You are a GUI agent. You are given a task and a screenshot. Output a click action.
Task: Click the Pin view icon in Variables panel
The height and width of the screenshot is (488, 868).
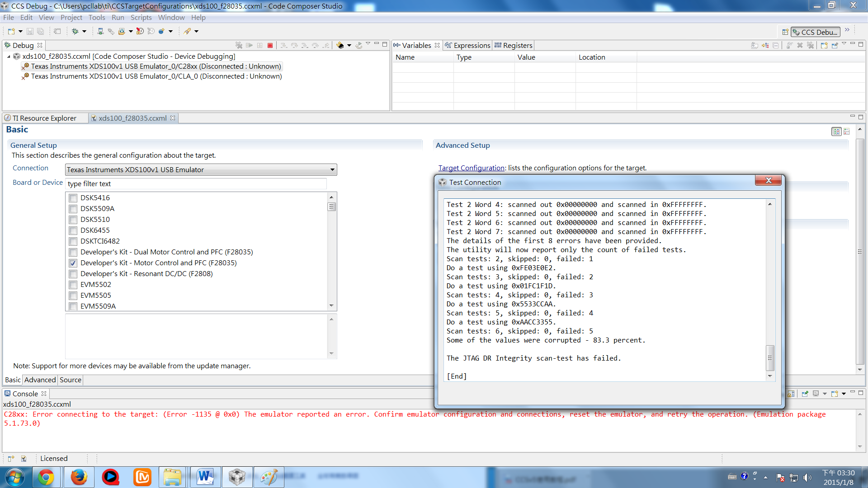(835, 45)
